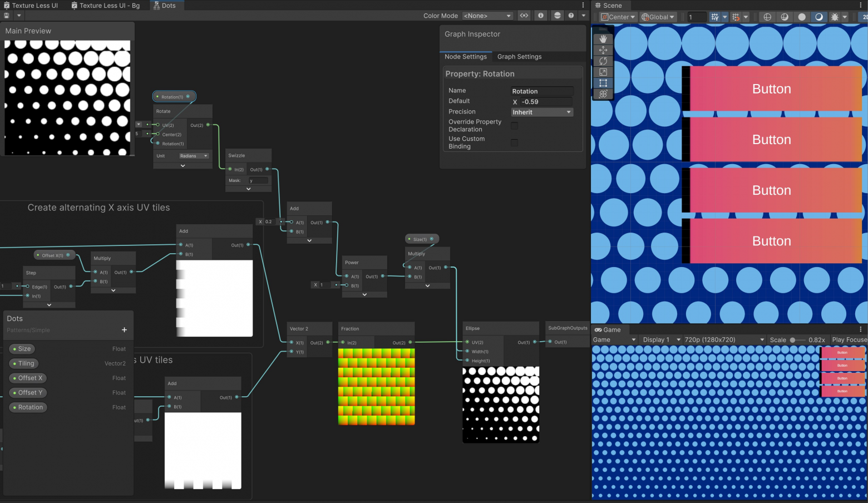Select the Rotate tool in Scene
This screenshot has height=503, width=868.
click(x=603, y=61)
